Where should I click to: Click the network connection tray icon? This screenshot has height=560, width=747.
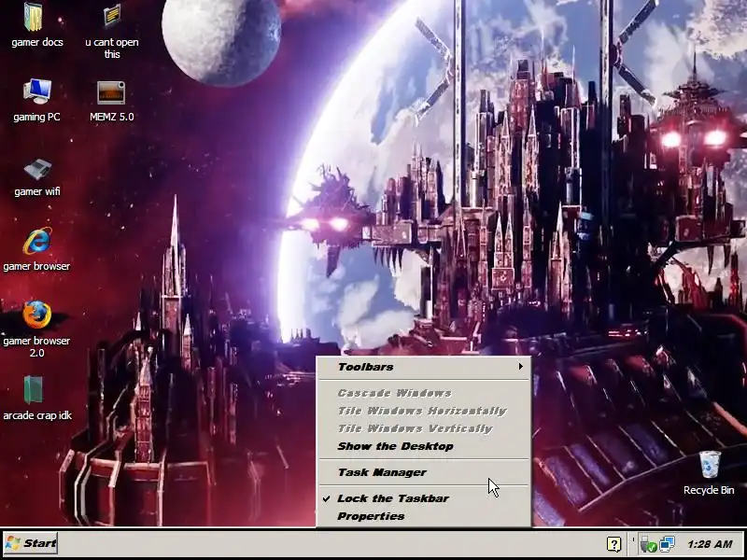point(667,544)
